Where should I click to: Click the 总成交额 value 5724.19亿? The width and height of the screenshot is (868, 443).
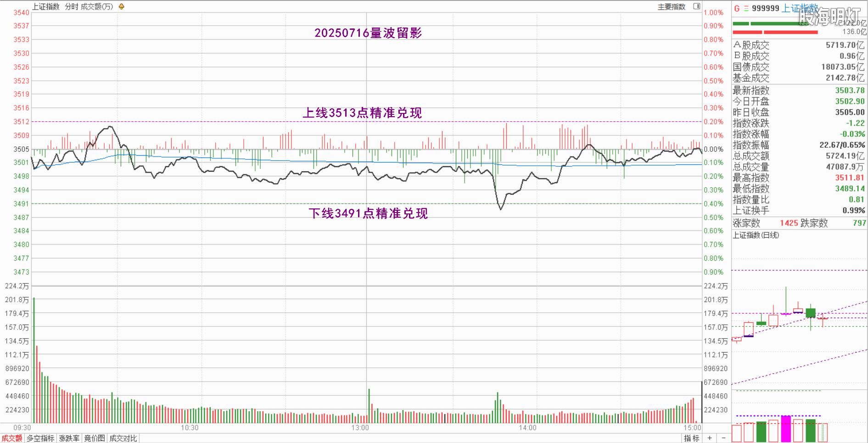click(845, 156)
